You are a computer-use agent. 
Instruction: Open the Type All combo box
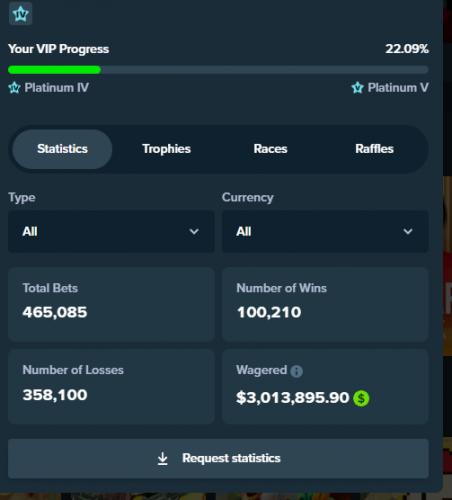point(111,231)
